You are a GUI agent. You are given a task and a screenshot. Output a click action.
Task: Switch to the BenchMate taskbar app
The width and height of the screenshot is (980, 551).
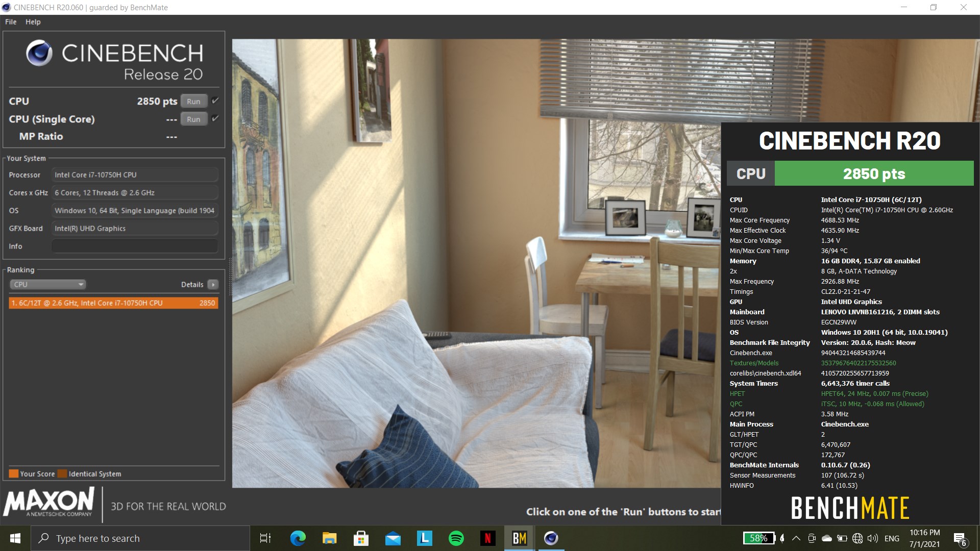tap(520, 538)
